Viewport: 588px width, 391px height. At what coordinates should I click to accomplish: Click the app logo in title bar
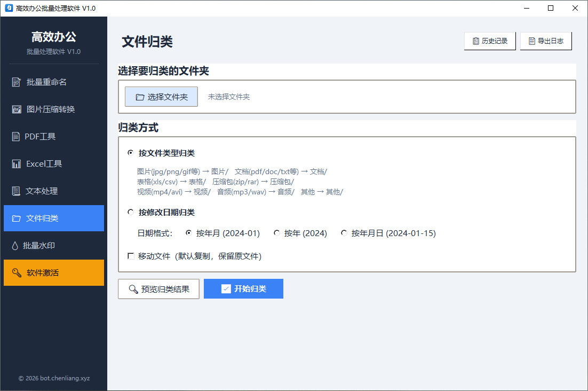point(9,8)
